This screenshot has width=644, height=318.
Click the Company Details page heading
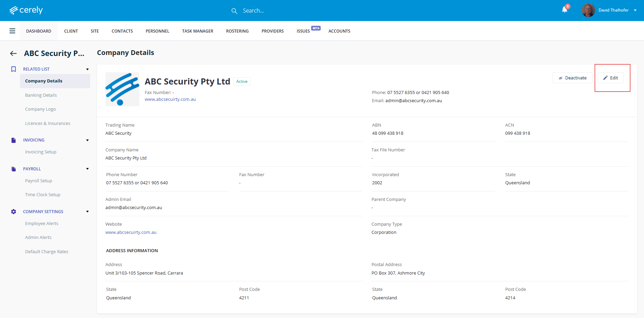[125, 53]
